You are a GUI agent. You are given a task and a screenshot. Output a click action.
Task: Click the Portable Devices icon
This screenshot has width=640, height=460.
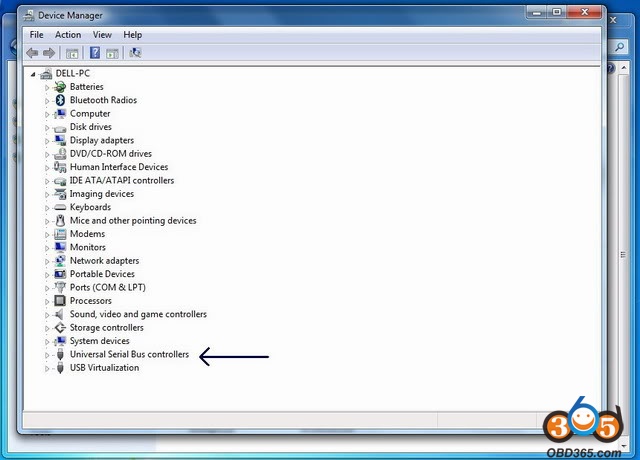click(60, 274)
